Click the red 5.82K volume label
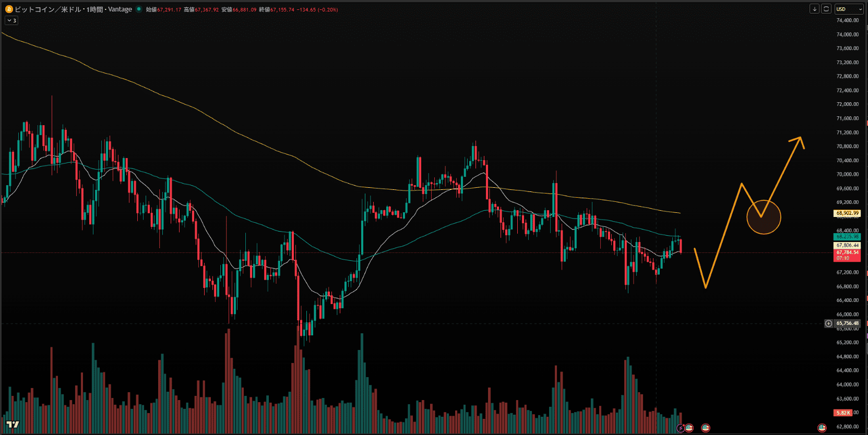Image resolution: width=868 pixels, height=435 pixels. click(843, 413)
